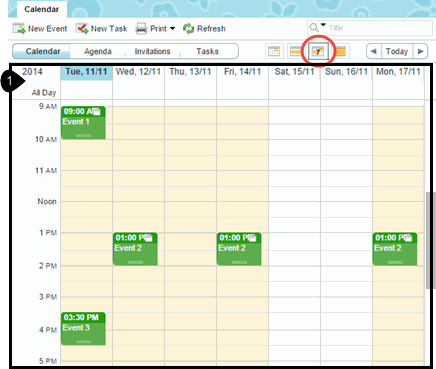Click the search magnifier icon
Screen dimensions: 436x369
[x=314, y=28]
